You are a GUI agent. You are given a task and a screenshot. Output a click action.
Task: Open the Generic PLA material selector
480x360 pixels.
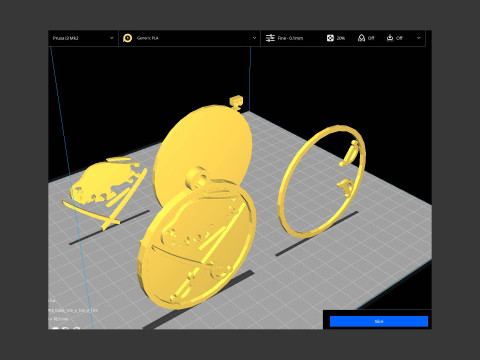click(189, 38)
